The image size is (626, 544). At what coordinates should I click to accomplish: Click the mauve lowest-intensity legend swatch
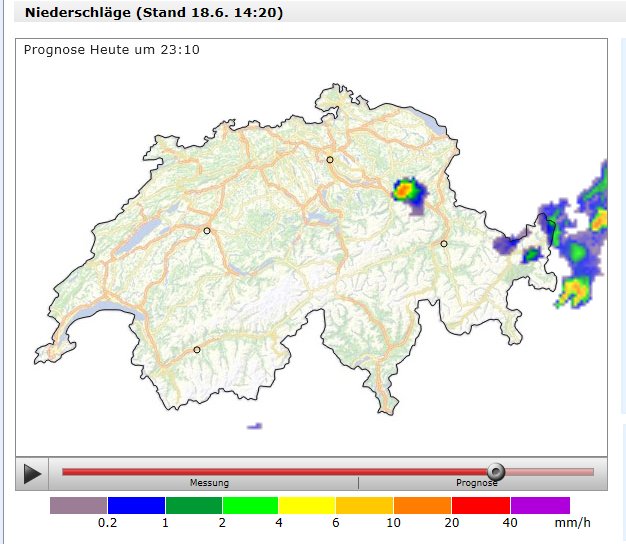click(78, 505)
